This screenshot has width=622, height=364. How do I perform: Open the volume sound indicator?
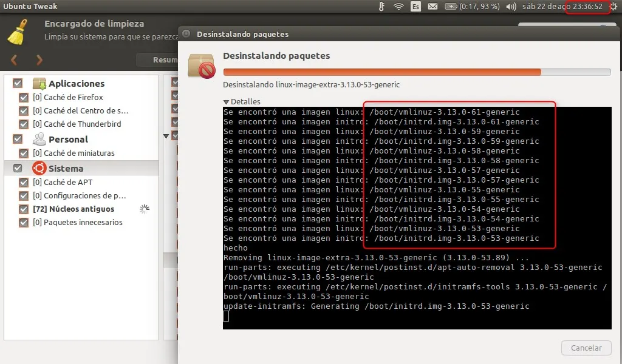(511, 7)
